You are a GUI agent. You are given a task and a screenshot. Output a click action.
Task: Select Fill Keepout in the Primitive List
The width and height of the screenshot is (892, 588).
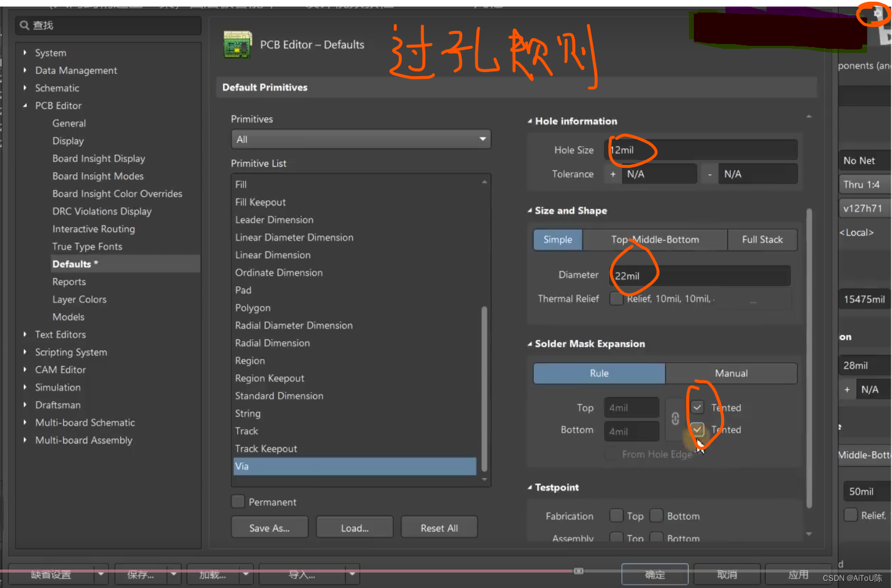(260, 202)
